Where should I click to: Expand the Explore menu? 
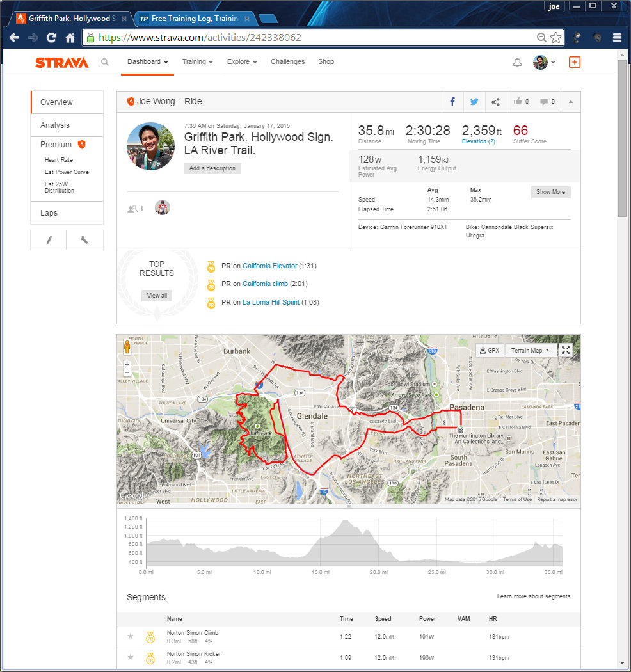[242, 62]
